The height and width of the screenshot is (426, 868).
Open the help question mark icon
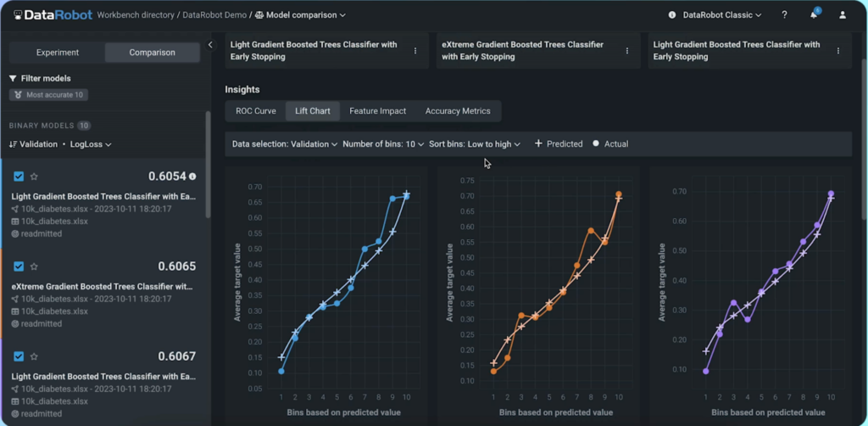[x=784, y=14]
